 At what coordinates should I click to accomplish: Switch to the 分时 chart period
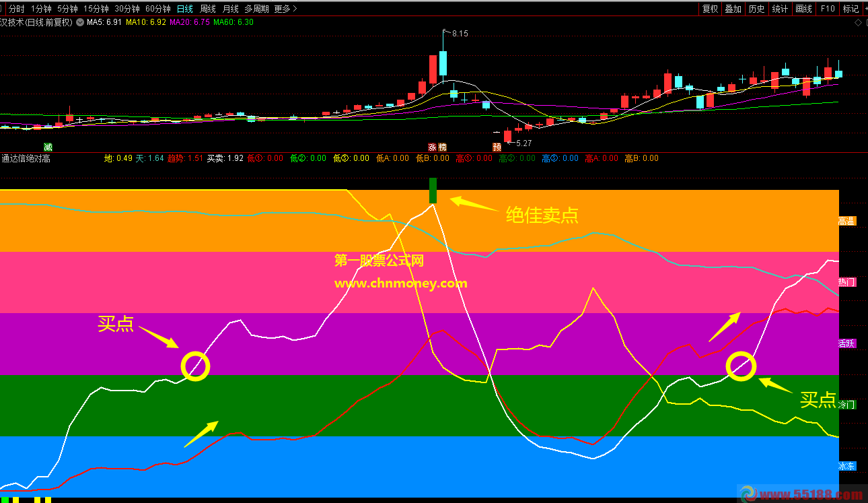(16, 9)
